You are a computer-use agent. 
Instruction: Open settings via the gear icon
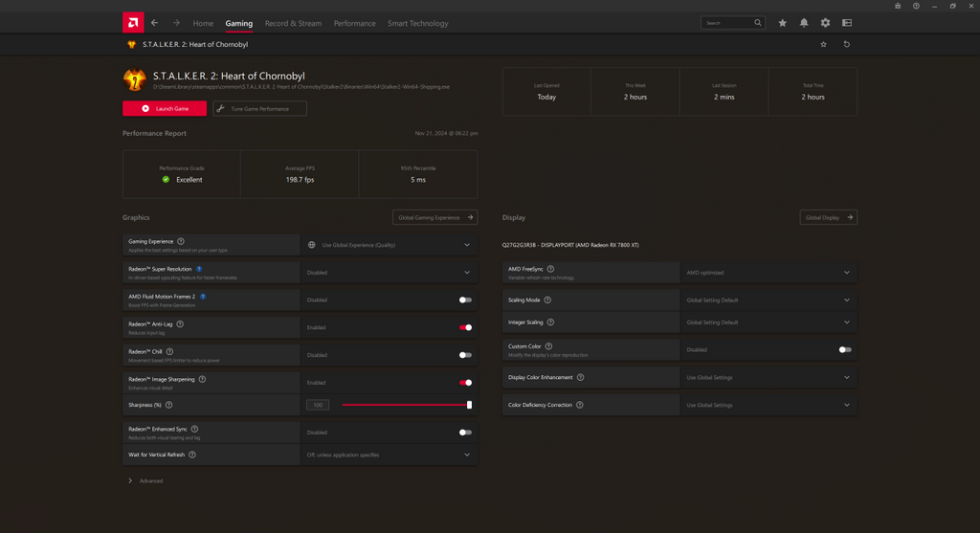(x=825, y=23)
